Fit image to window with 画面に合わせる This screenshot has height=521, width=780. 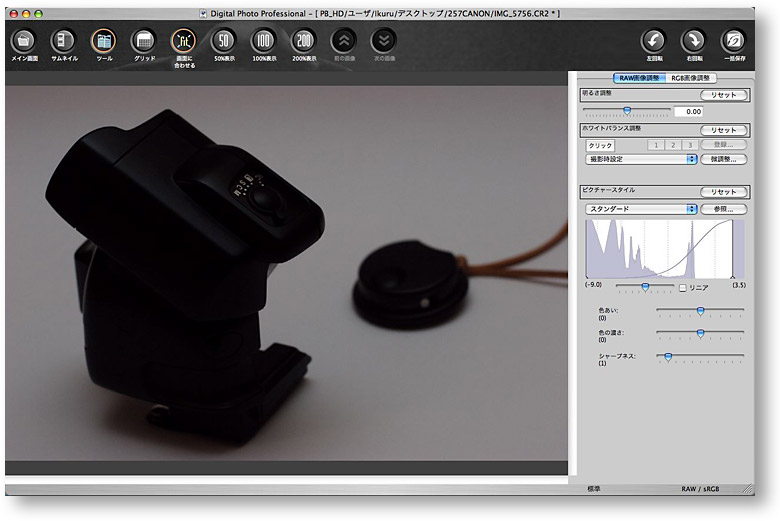click(184, 41)
